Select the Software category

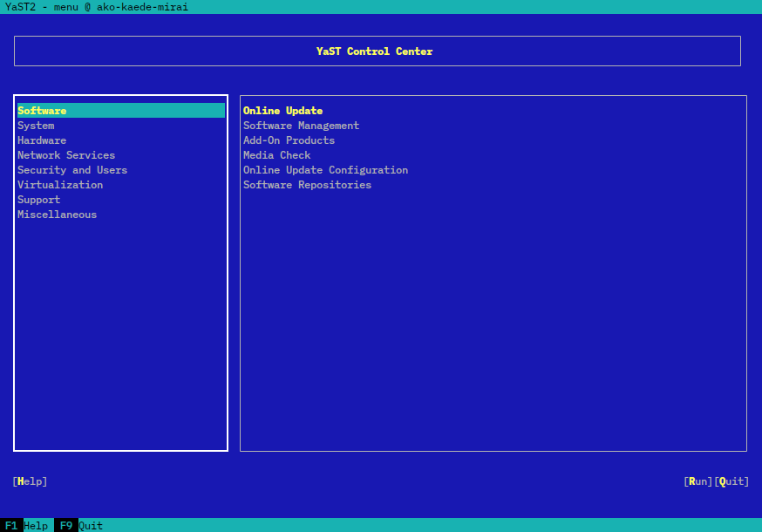(42, 111)
